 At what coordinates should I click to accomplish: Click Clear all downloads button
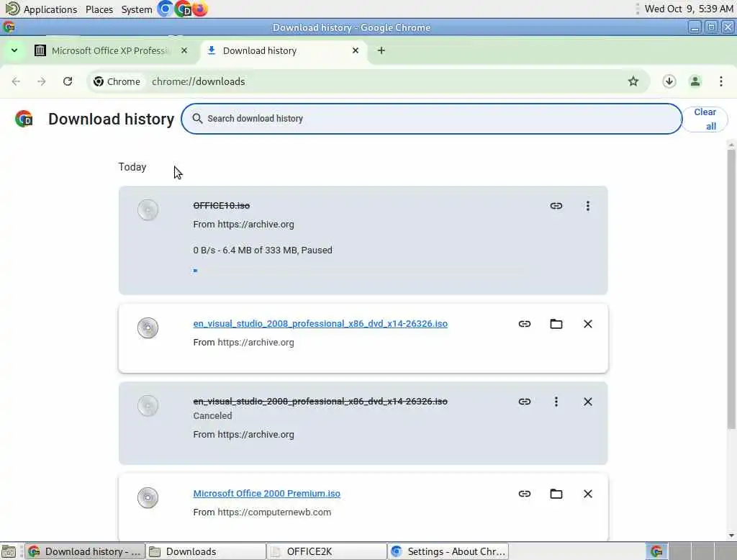coord(705,119)
